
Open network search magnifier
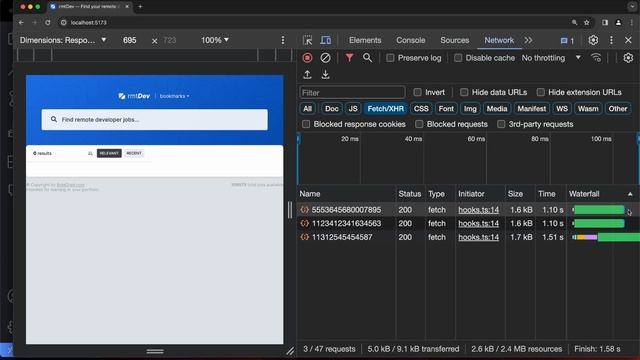point(367,58)
